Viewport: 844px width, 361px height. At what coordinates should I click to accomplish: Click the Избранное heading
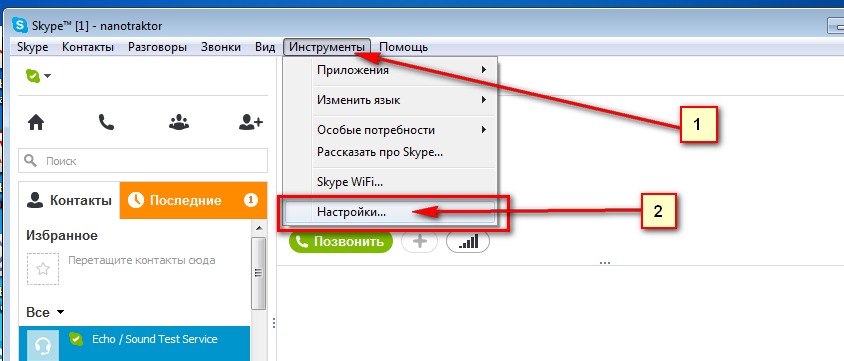(x=62, y=235)
